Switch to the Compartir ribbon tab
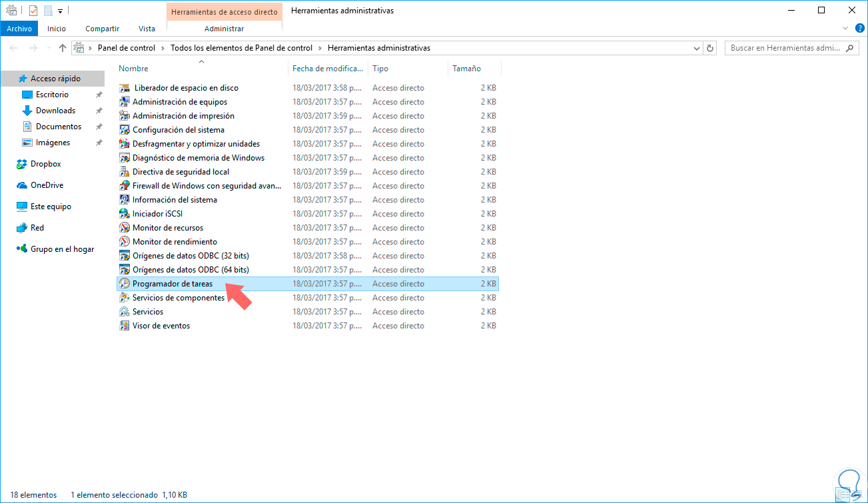868x503 pixels. [103, 29]
